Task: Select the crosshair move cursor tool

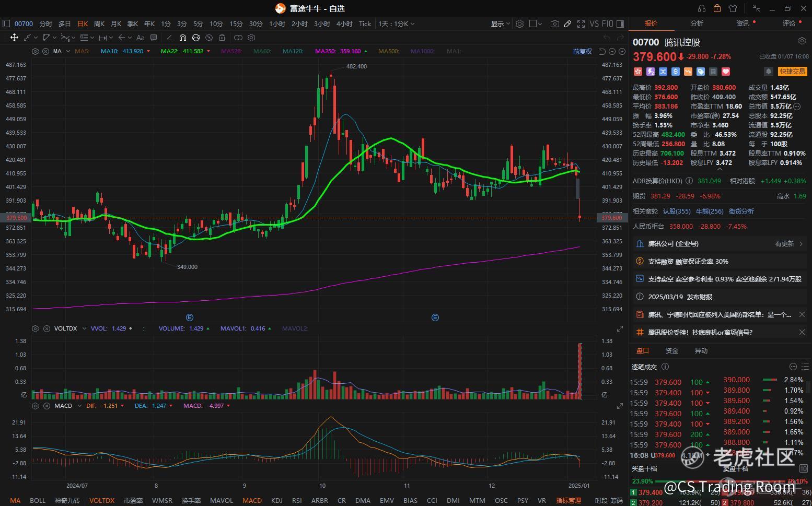Action: [x=14, y=38]
